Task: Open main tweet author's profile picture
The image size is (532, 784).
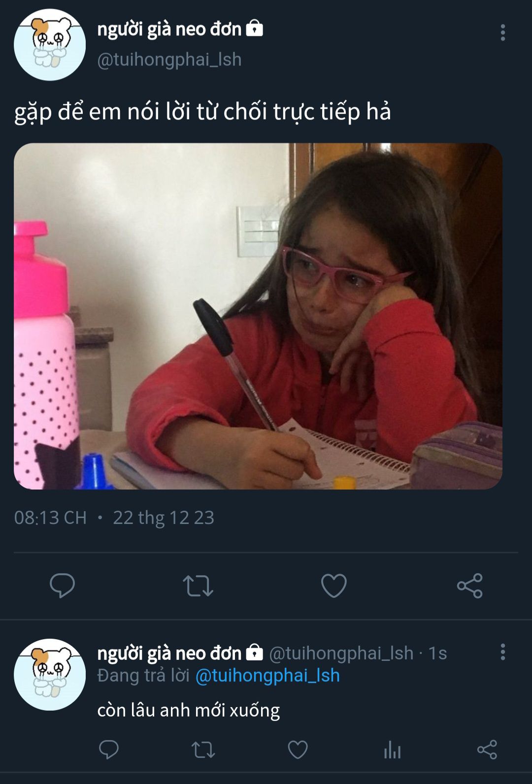Action: pyautogui.click(x=50, y=45)
